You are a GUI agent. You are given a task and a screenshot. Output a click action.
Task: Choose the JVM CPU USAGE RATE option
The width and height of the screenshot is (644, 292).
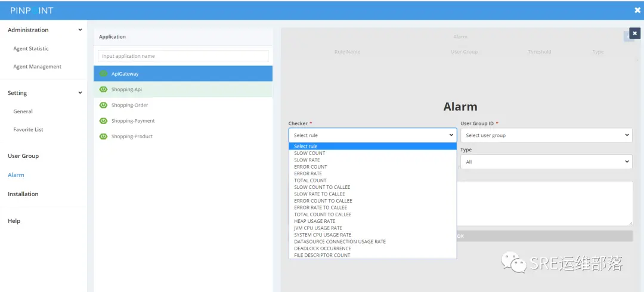tap(373, 228)
